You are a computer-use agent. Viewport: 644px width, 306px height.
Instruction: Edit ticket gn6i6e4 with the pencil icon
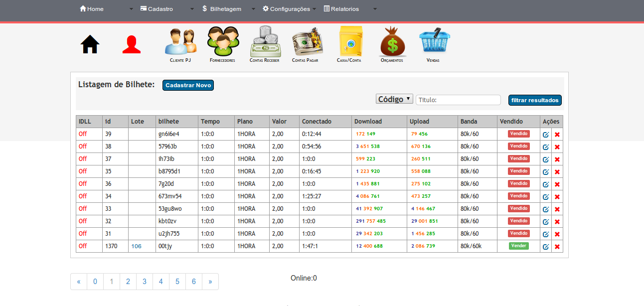pos(546,135)
